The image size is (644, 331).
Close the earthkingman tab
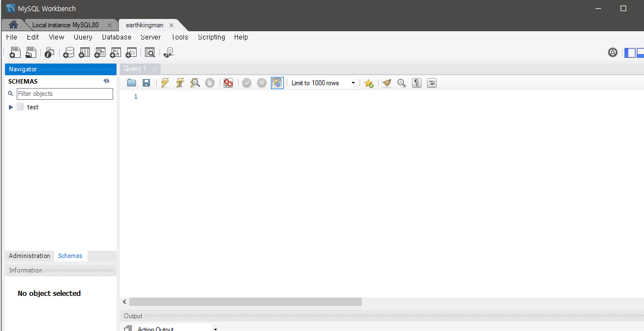tap(171, 25)
